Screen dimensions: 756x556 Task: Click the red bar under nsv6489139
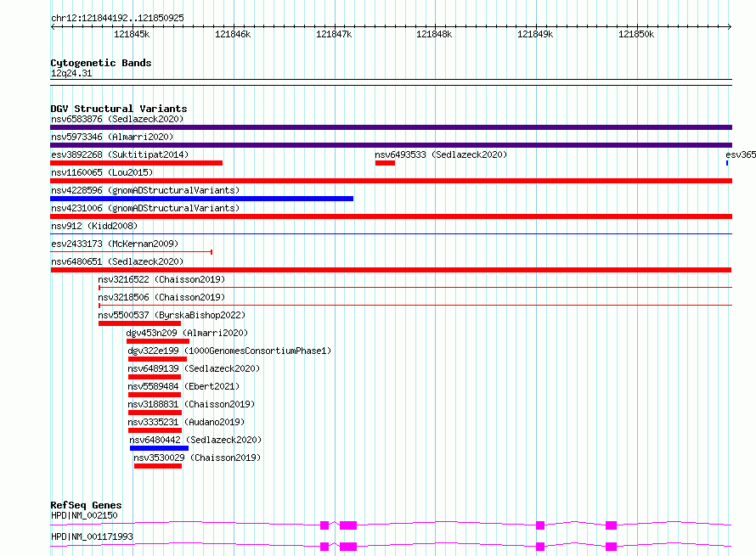tap(155, 377)
